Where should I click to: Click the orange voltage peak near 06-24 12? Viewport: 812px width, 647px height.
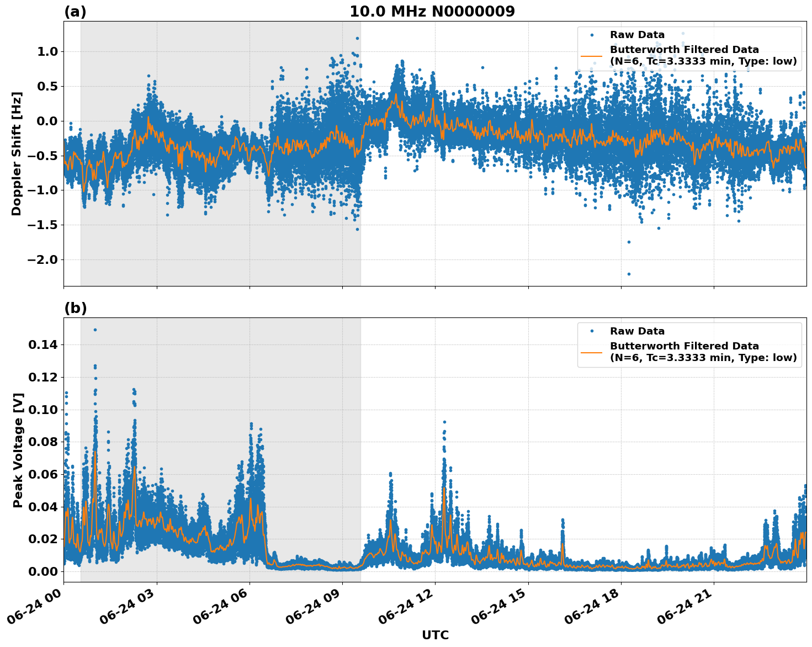pyautogui.click(x=445, y=487)
